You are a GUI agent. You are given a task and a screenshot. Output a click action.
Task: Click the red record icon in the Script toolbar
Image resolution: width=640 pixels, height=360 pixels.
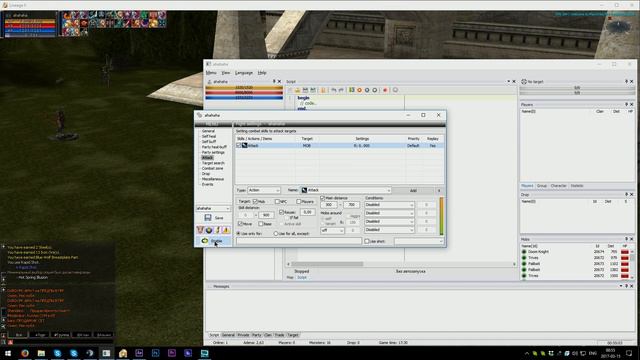pos(385,90)
